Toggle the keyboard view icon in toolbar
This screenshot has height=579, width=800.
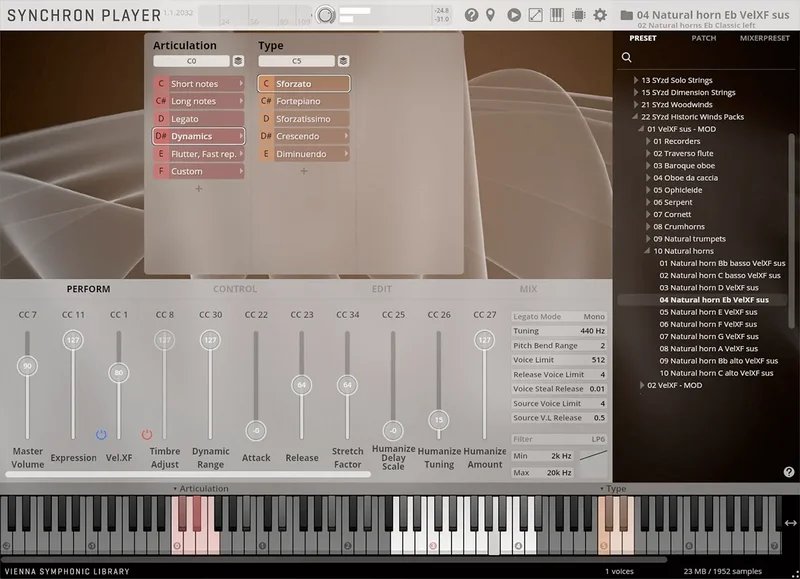click(x=557, y=15)
